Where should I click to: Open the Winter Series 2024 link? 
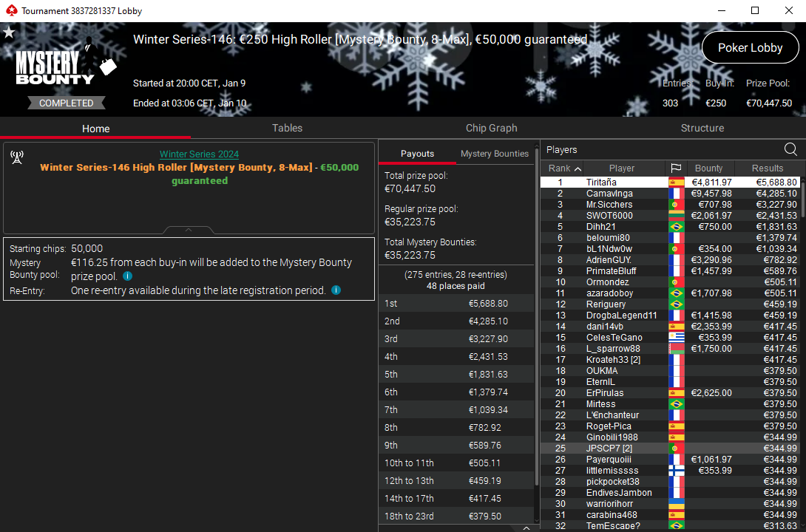coord(199,154)
